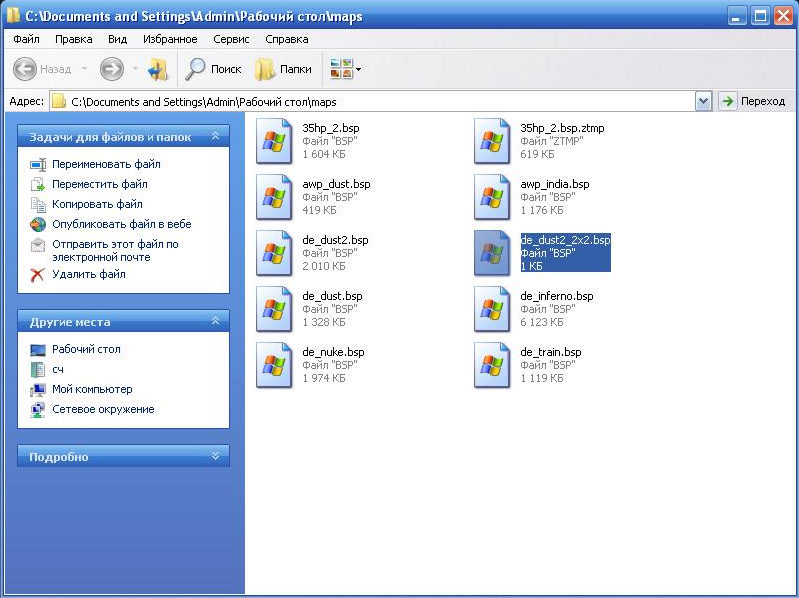Click the rename file icon
Viewport: 799px width, 598px height.
(x=38, y=165)
